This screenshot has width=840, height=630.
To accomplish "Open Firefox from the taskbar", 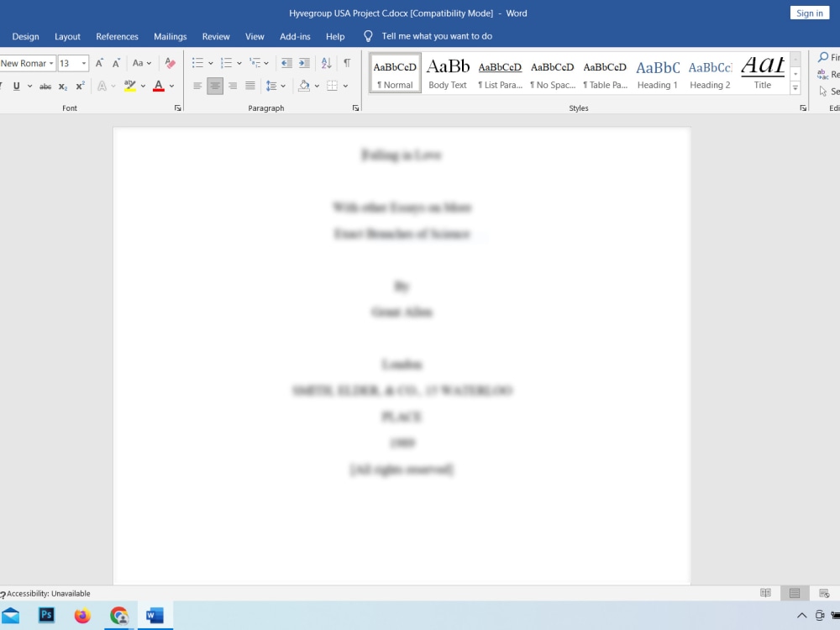I will [x=82, y=615].
